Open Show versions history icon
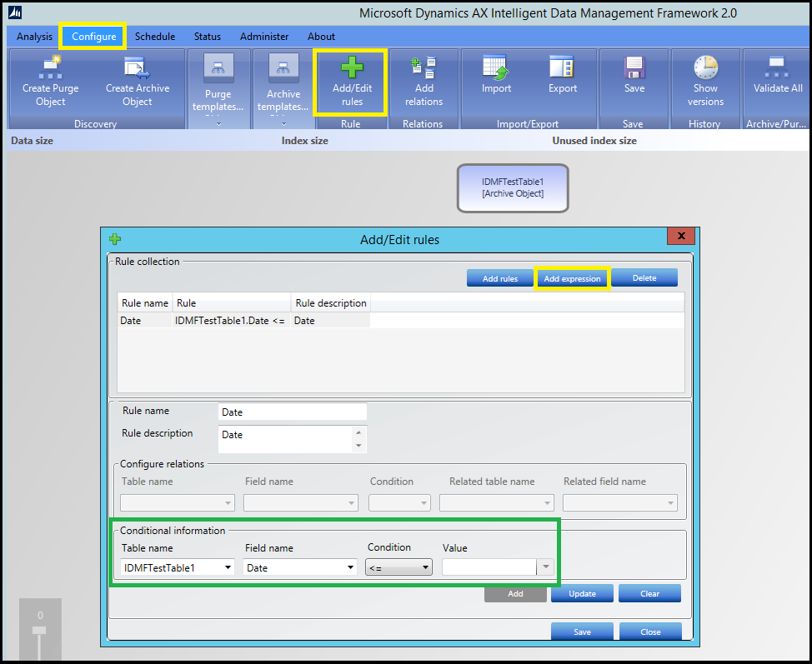Viewport: 812px width, 664px height. pos(705,67)
